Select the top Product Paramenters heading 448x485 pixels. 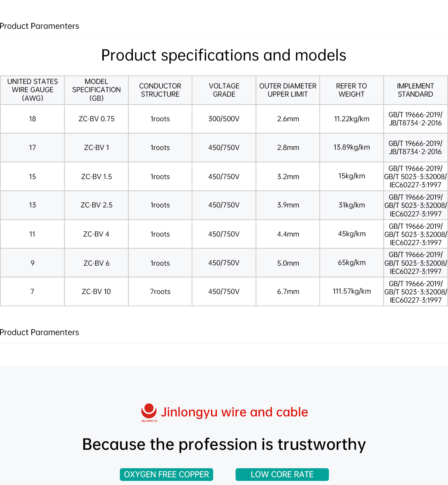click(x=40, y=26)
